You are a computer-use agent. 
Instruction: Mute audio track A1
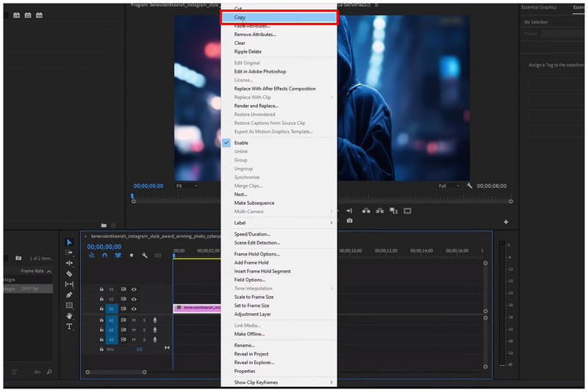click(x=134, y=320)
